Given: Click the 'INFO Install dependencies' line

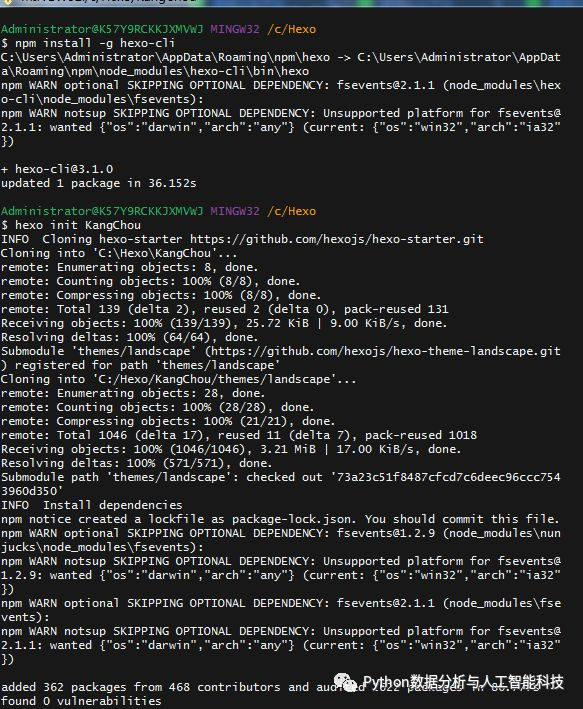Looking at the screenshot, I should 92,505.
